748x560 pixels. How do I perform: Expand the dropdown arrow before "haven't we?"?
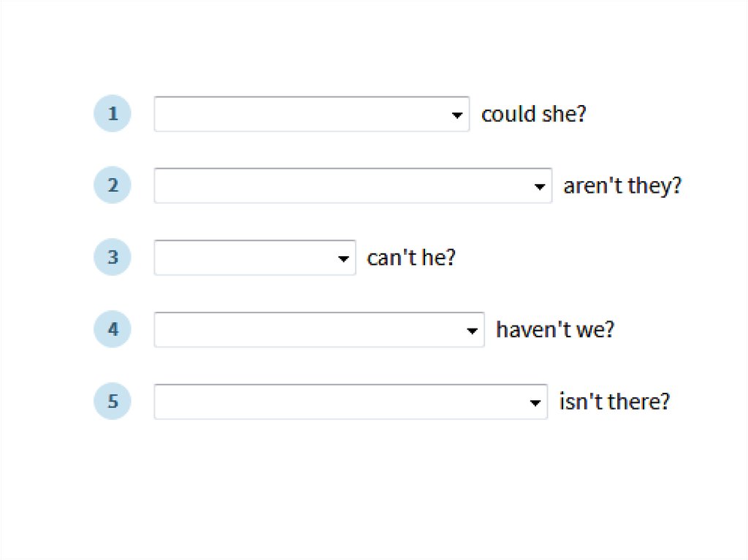[472, 331]
